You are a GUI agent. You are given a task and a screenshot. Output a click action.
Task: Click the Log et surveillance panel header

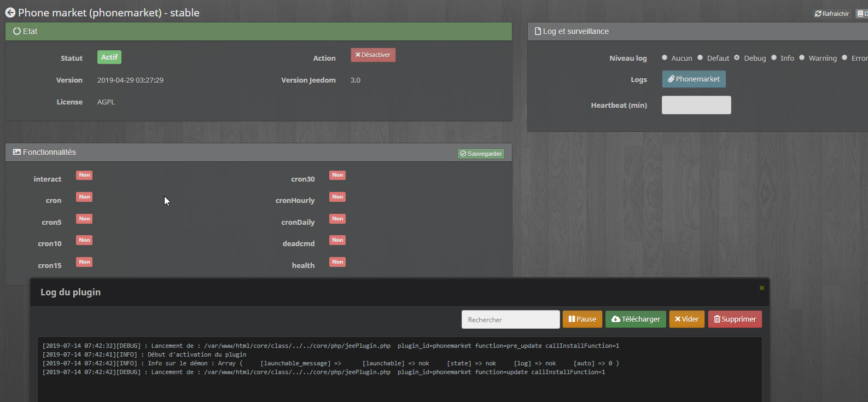pyautogui.click(x=698, y=31)
